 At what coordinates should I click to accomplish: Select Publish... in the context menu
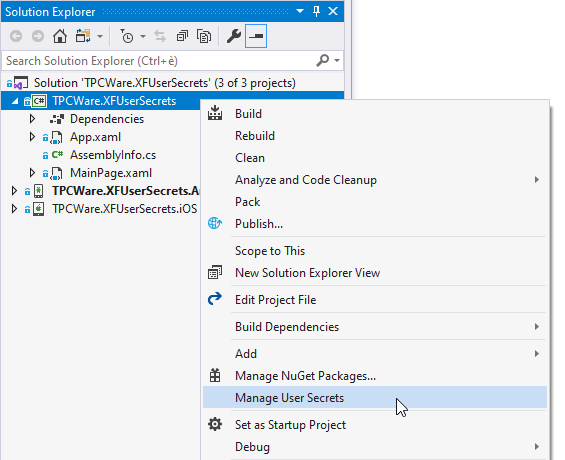point(375,224)
